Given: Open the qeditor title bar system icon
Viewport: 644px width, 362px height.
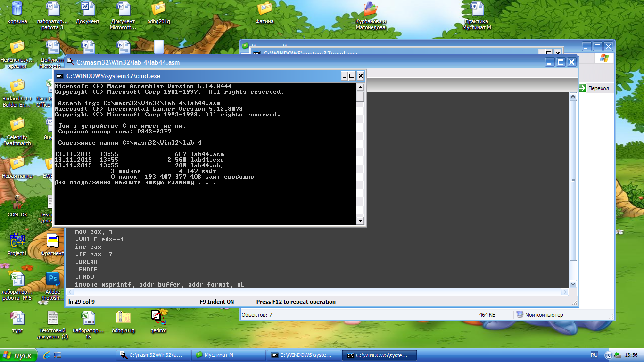Looking at the screenshot, I should point(70,62).
